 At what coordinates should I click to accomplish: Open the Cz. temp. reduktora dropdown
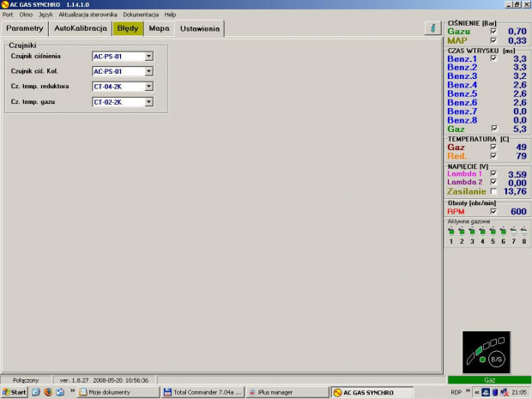pyautogui.click(x=148, y=87)
